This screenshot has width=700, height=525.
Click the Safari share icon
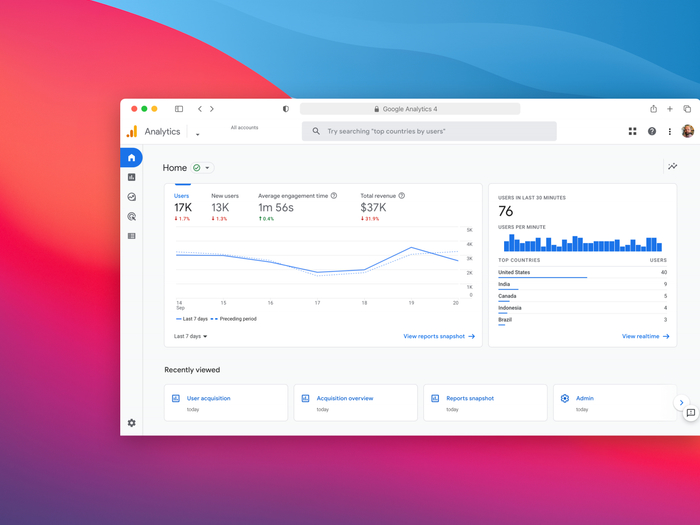(653, 109)
